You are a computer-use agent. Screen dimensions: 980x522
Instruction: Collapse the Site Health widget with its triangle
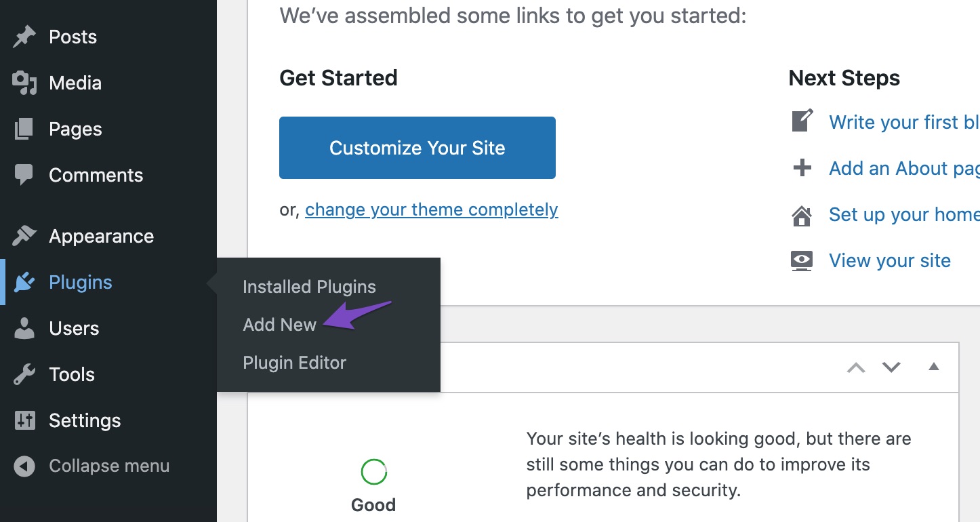pos(933,367)
